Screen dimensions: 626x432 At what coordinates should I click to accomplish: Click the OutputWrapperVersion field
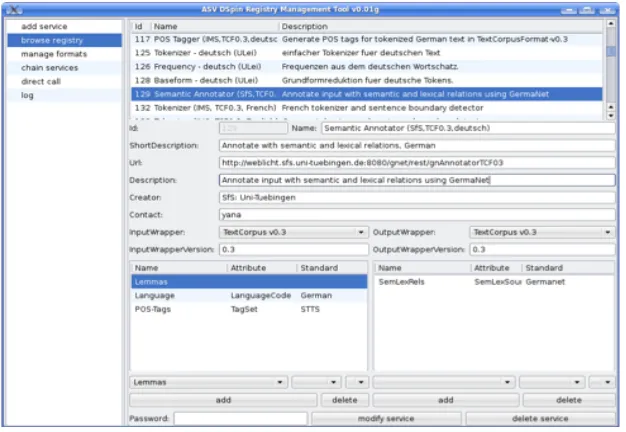click(542, 250)
